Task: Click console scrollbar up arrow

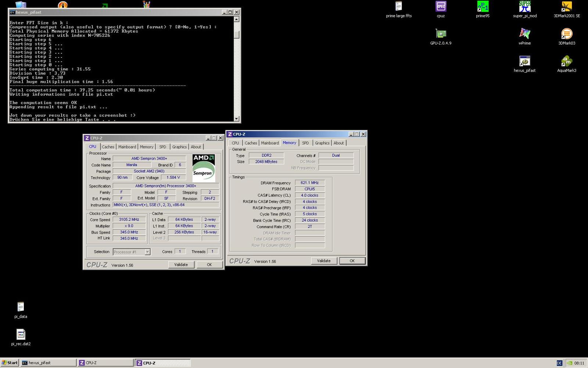Action: coord(237,19)
